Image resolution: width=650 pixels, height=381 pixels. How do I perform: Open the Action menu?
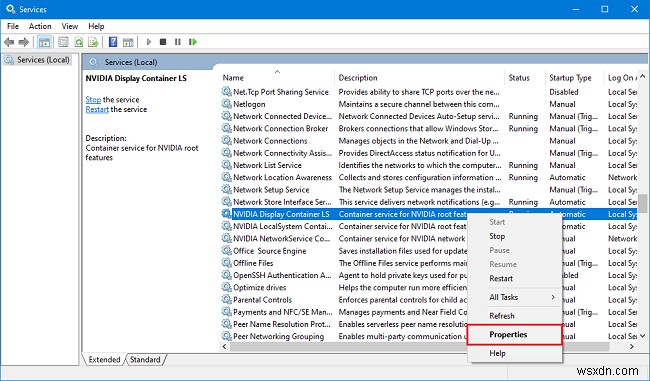[40, 26]
